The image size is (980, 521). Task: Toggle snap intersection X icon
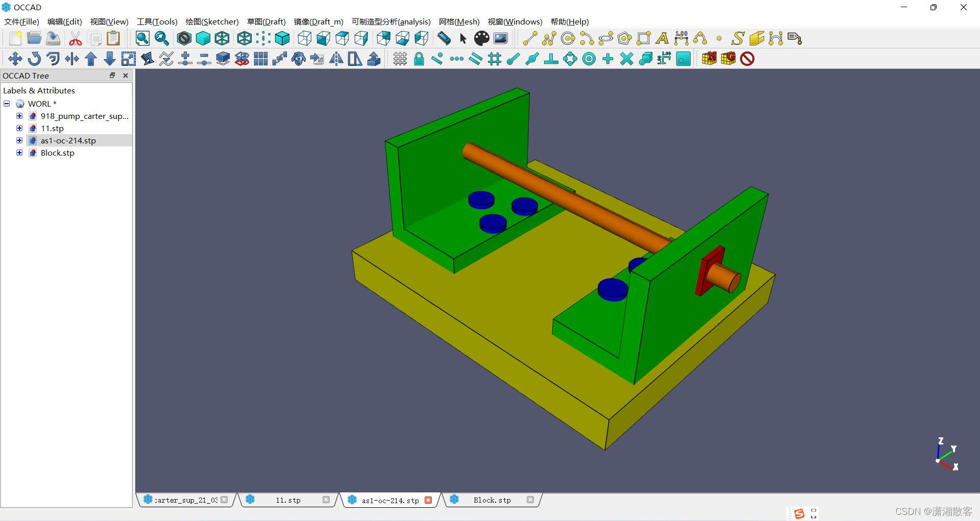pyautogui.click(x=627, y=59)
